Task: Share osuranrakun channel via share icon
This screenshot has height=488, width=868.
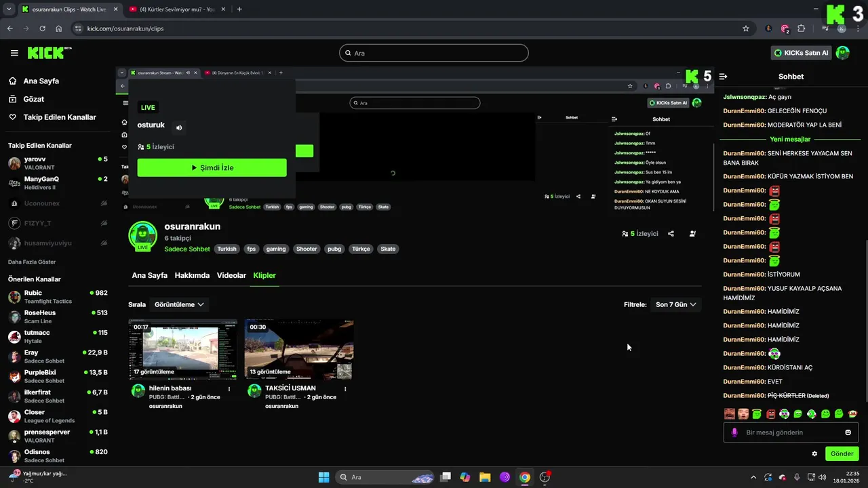Action: (x=671, y=234)
